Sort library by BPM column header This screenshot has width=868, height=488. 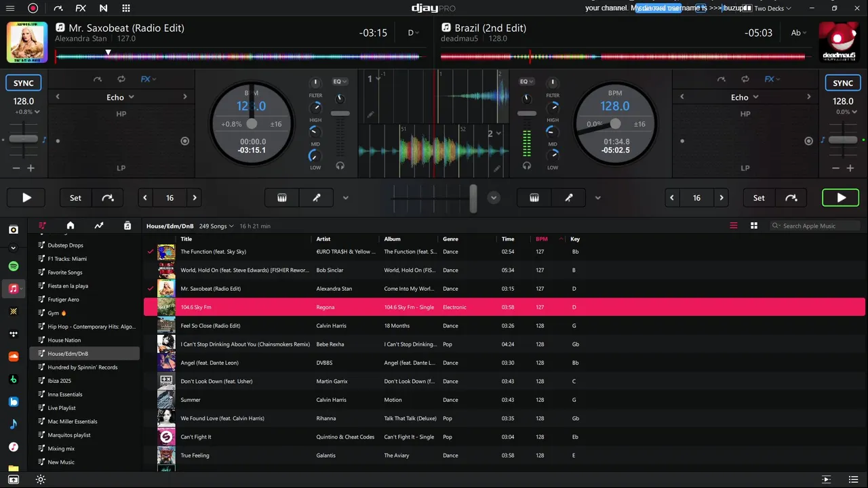click(542, 239)
